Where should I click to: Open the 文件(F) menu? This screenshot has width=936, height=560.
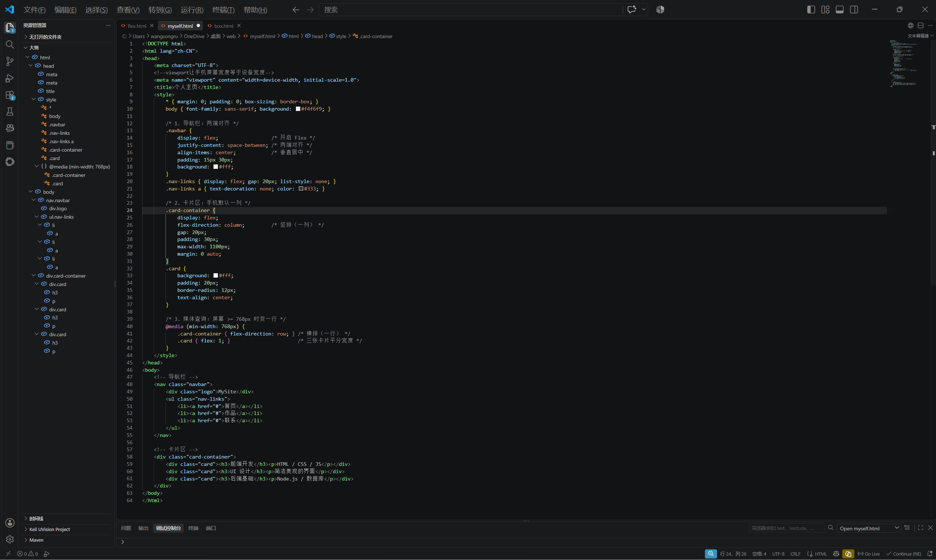coord(35,10)
